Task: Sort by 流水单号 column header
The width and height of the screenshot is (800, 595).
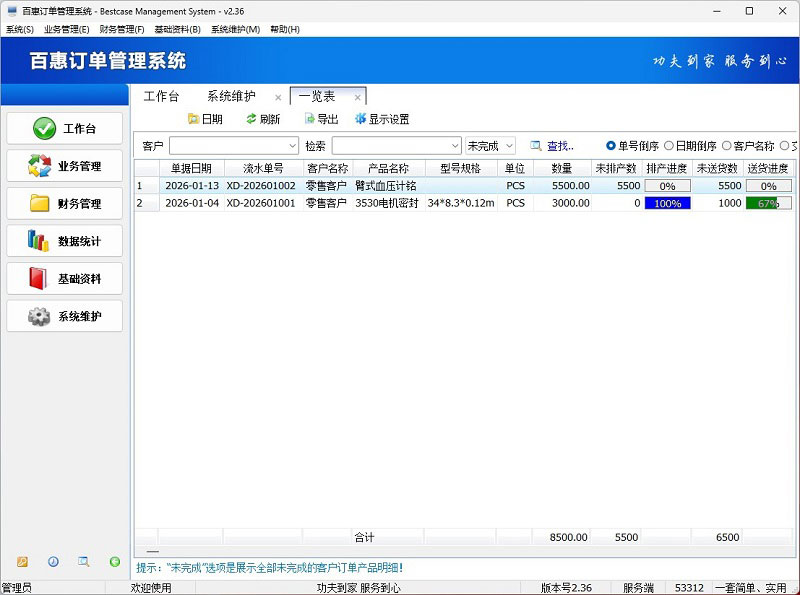Action: pos(263,168)
